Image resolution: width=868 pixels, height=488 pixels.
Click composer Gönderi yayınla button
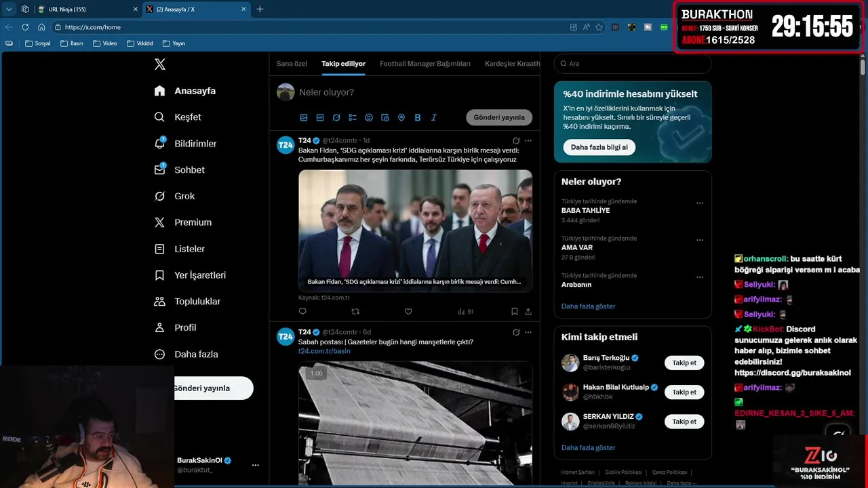(499, 117)
